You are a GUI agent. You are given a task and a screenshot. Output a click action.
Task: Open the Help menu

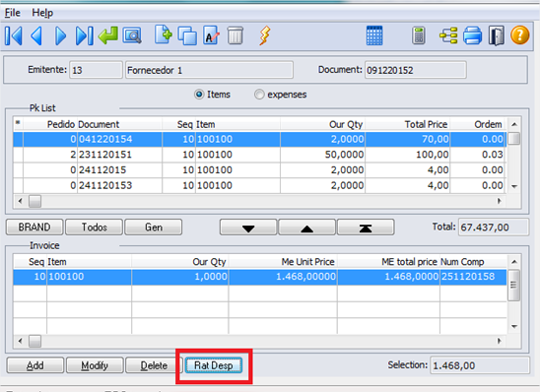(42, 13)
